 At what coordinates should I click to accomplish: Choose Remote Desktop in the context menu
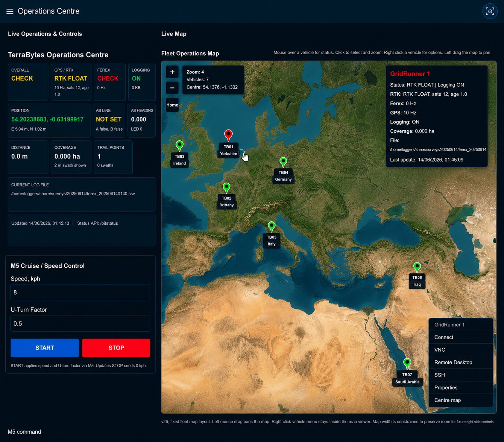pyautogui.click(x=461, y=362)
